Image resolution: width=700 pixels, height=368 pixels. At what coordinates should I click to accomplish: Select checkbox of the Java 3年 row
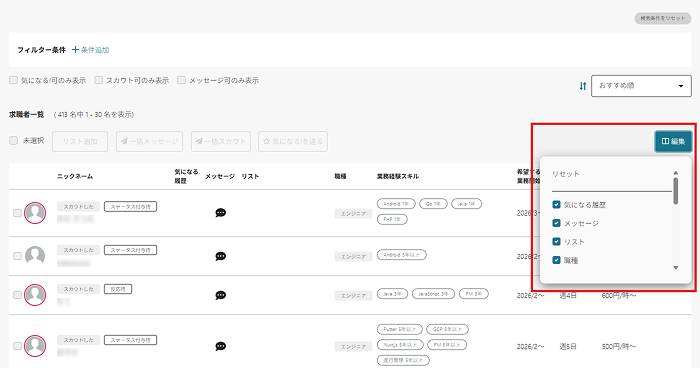coord(17,295)
